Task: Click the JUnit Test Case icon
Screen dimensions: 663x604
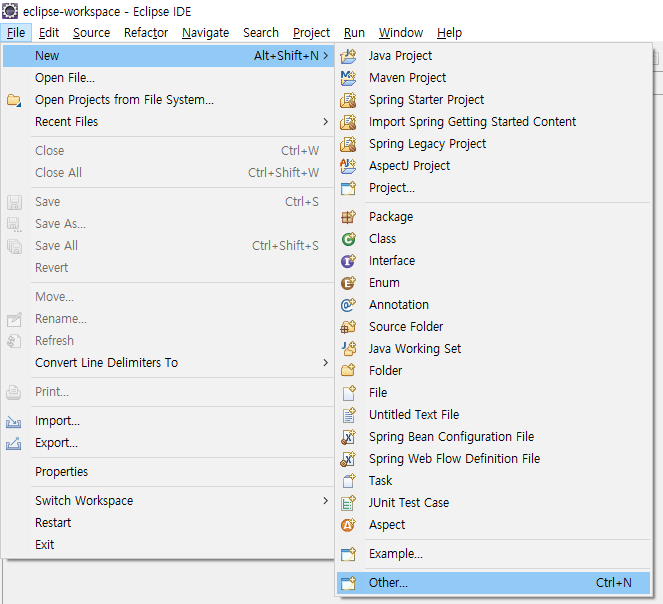Action: pyautogui.click(x=348, y=503)
